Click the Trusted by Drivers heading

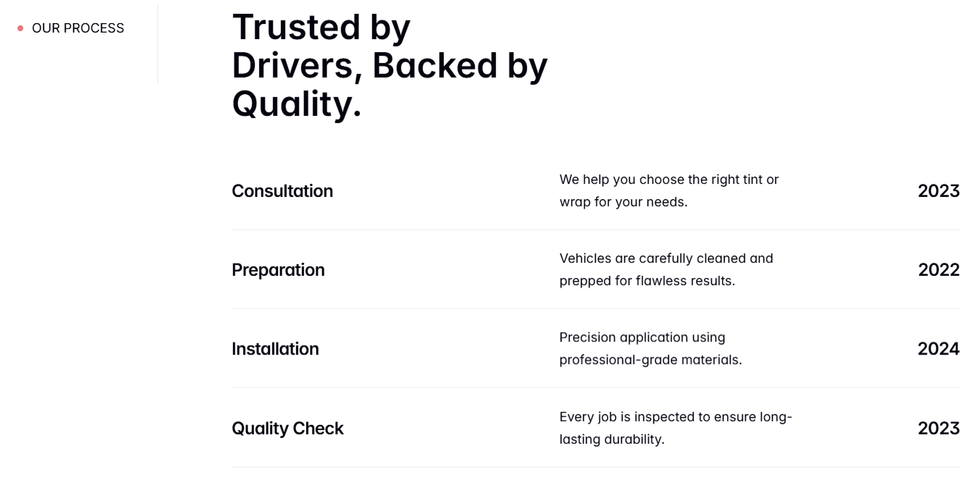pos(389,65)
